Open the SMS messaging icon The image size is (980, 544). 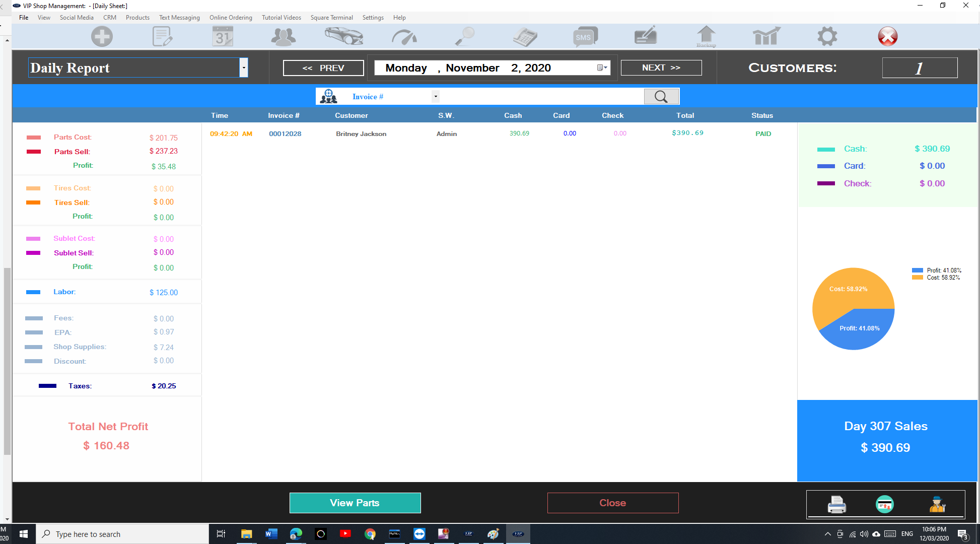585,37
